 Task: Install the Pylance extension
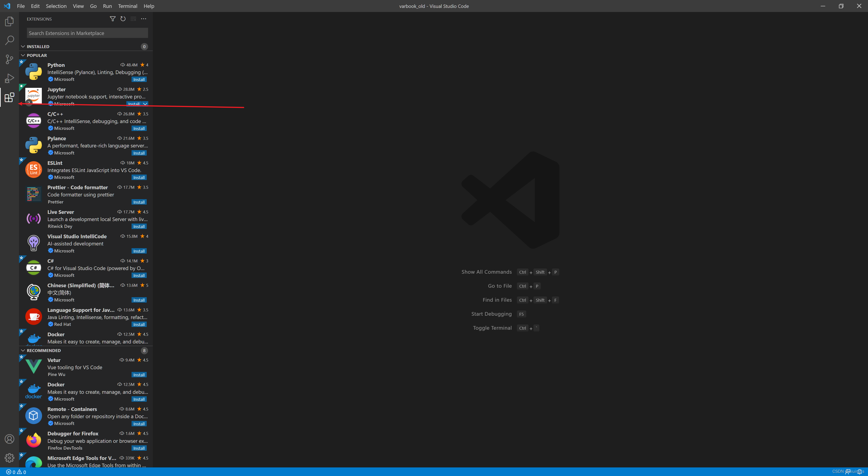(139, 153)
